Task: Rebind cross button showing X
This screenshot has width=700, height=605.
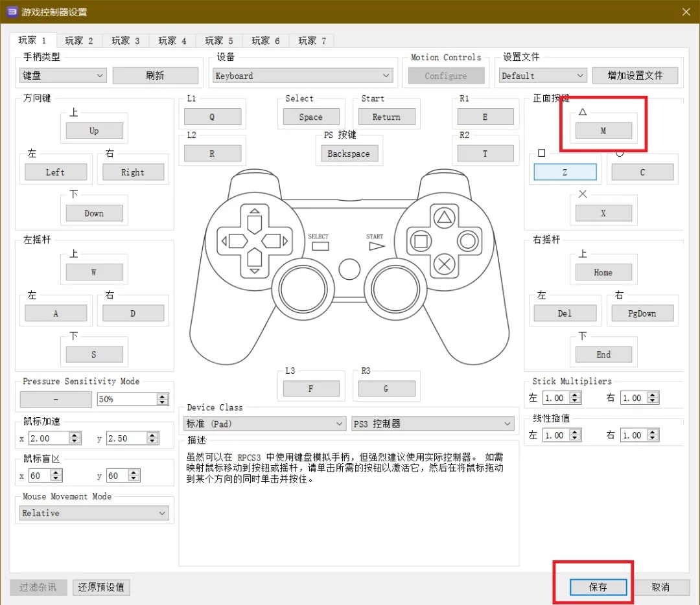Action: pos(603,213)
